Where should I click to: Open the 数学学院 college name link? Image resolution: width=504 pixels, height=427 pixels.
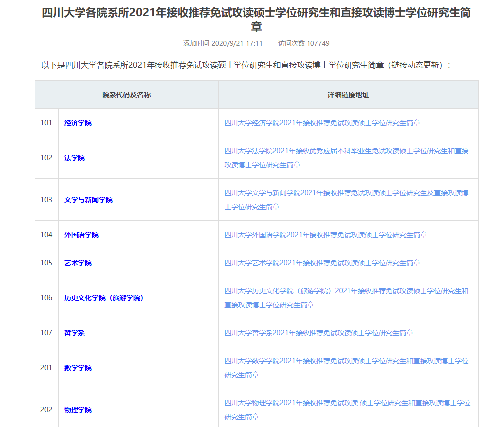click(x=78, y=368)
